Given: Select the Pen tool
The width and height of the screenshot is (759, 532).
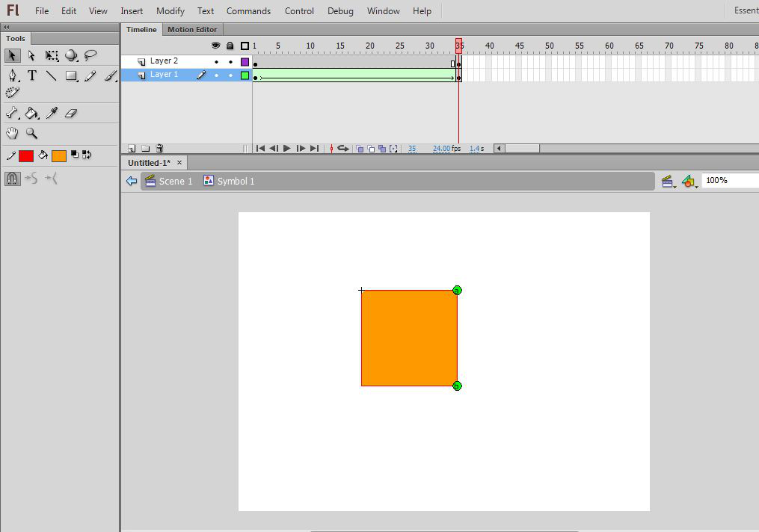Looking at the screenshot, I should 13,75.
